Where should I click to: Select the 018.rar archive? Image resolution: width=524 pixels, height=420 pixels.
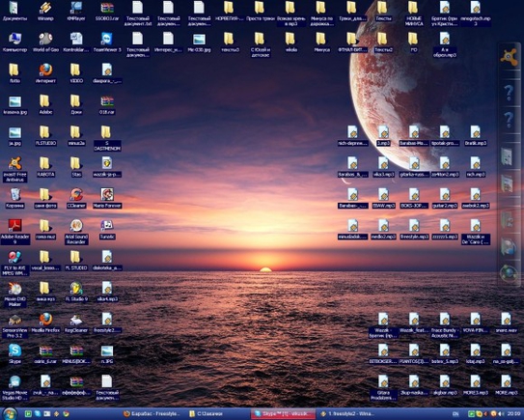(107, 104)
